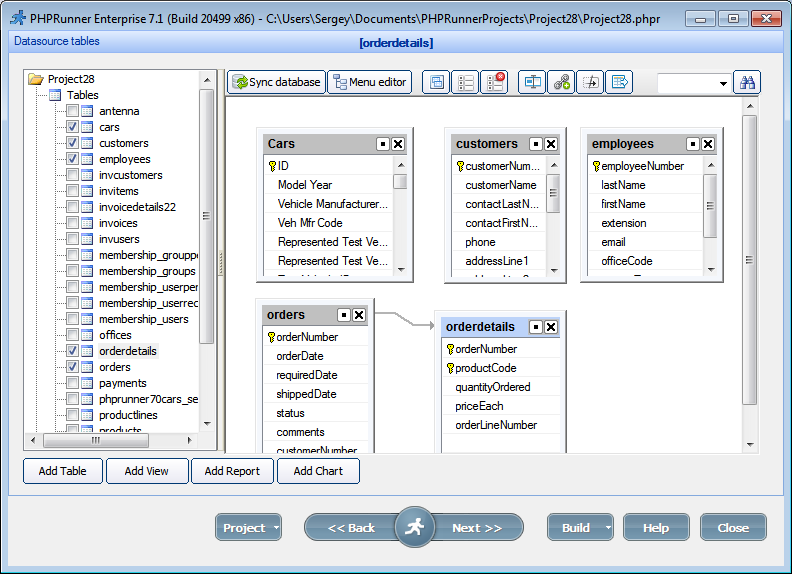This screenshot has width=792, height=574.
Task: Expand the Build button dropdown arrow
Action: [x=607, y=528]
